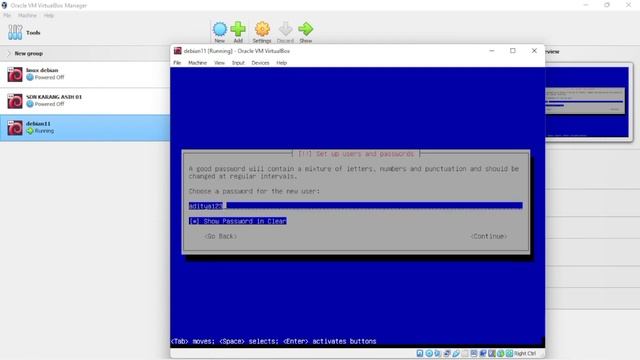Open the Machine menu in debian11 VM window
The image size is (640, 360).
pyautogui.click(x=198, y=63)
